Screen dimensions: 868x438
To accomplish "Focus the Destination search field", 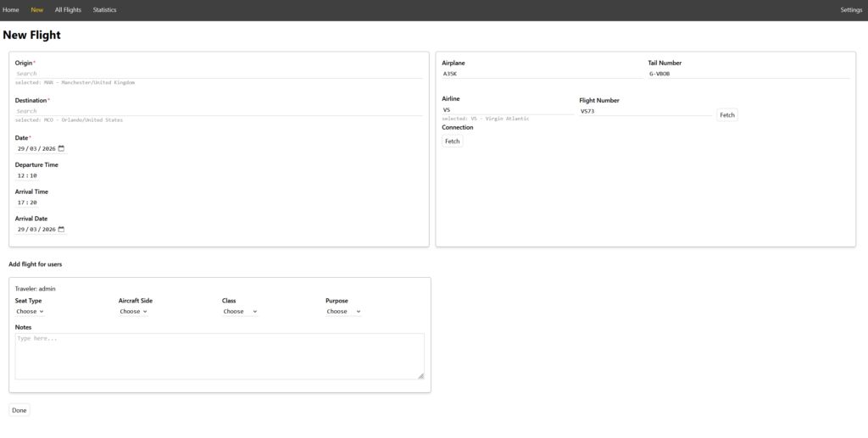I will click(x=219, y=111).
